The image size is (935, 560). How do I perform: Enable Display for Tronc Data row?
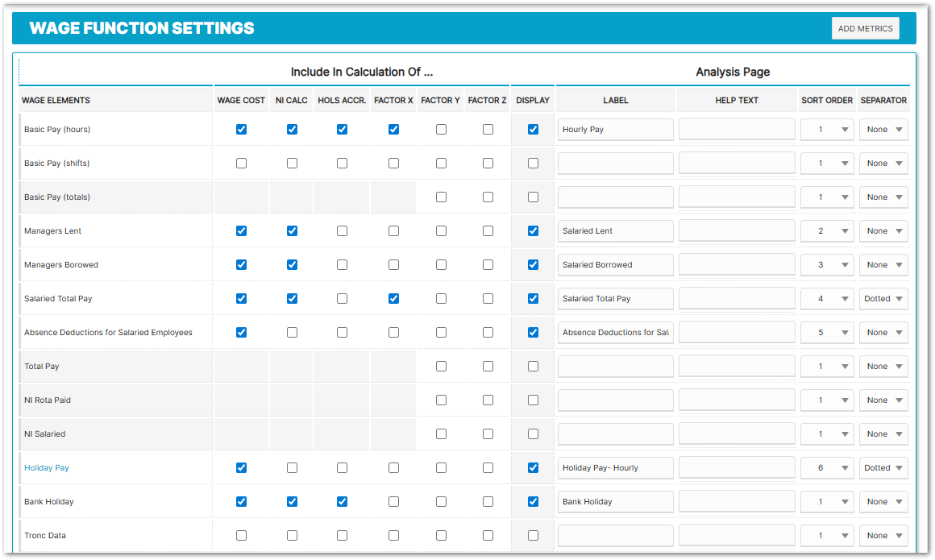point(533,535)
